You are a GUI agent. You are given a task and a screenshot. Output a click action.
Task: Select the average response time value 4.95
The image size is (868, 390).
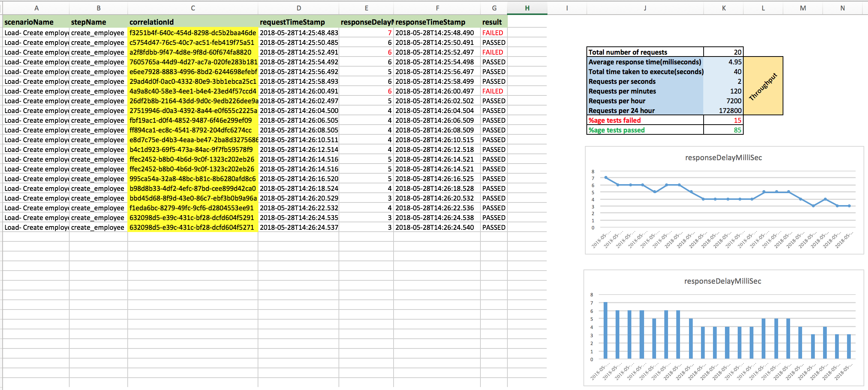point(723,62)
